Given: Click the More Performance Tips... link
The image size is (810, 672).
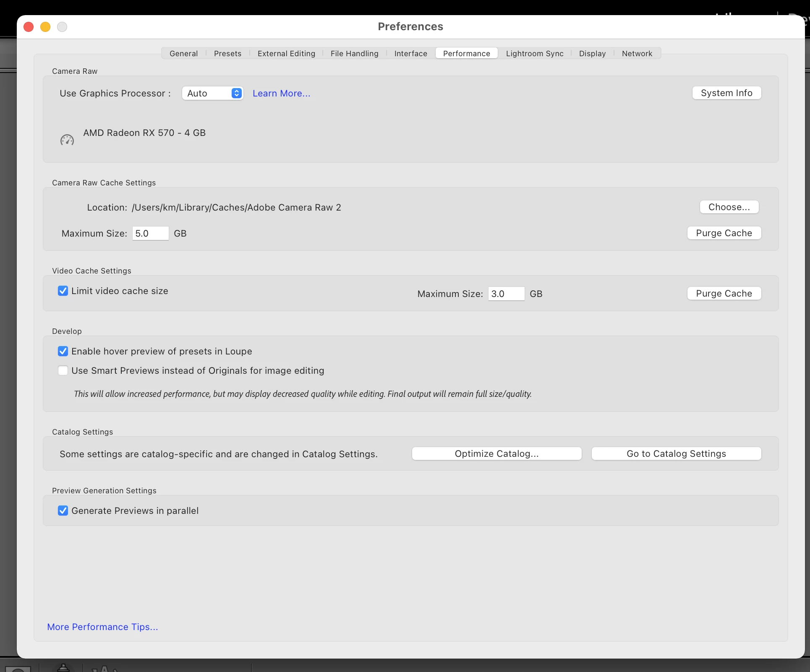Looking at the screenshot, I should click(x=102, y=627).
